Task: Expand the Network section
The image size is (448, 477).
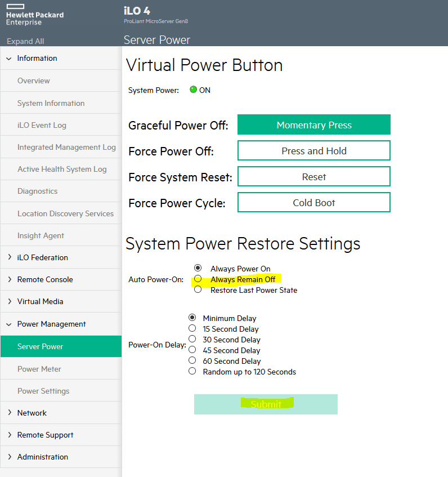Action: 10,412
